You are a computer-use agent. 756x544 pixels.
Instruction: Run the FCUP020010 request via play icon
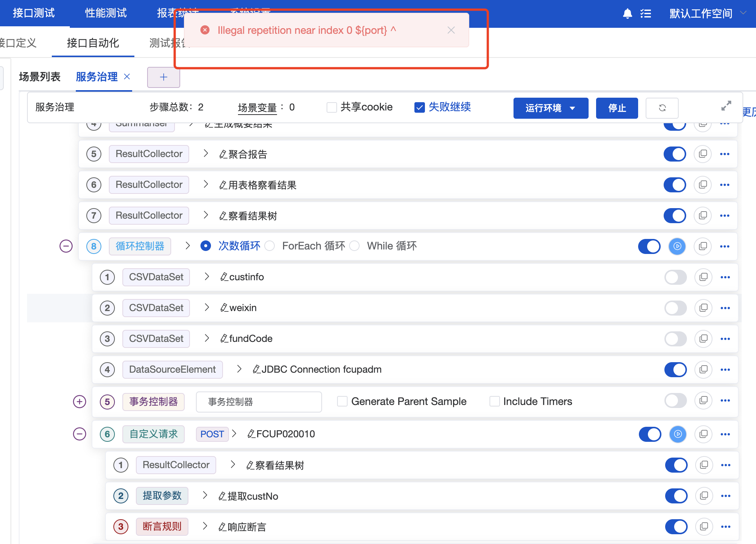tap(678, 434)
